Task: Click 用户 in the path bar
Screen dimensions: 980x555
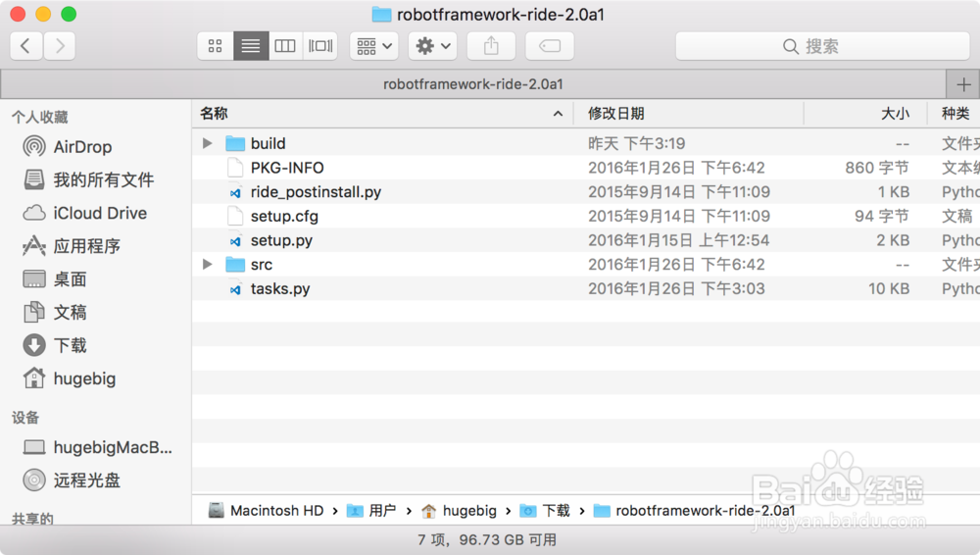Action: pos(371,511)
